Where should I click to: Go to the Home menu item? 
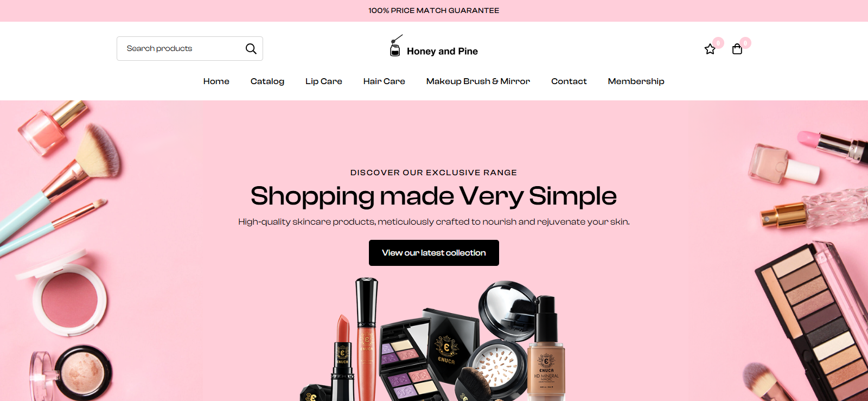(x=216, y=81)
